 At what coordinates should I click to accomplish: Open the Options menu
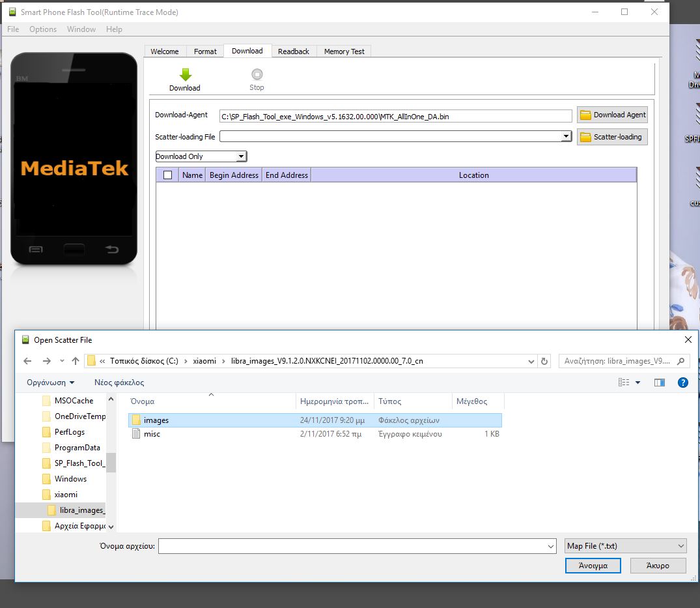43,29
